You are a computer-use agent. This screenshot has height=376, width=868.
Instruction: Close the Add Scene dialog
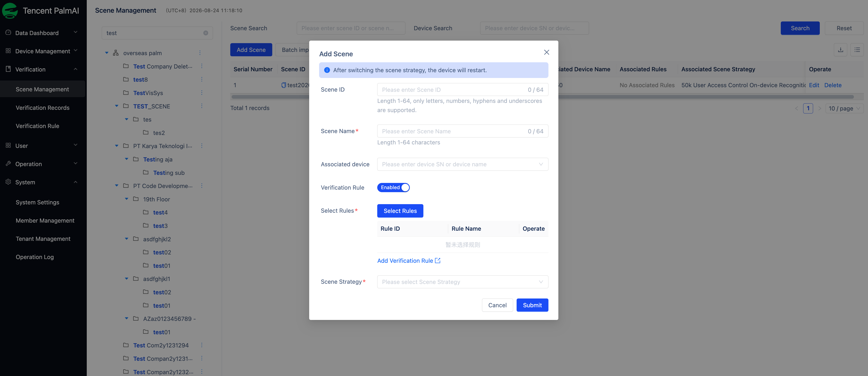click(547, 52)
